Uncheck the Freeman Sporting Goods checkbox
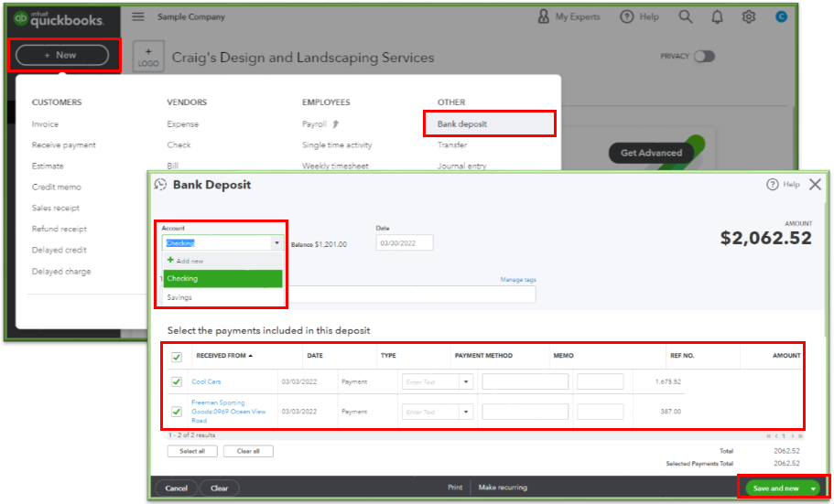The image size is (834, 504). pos(177,412)
